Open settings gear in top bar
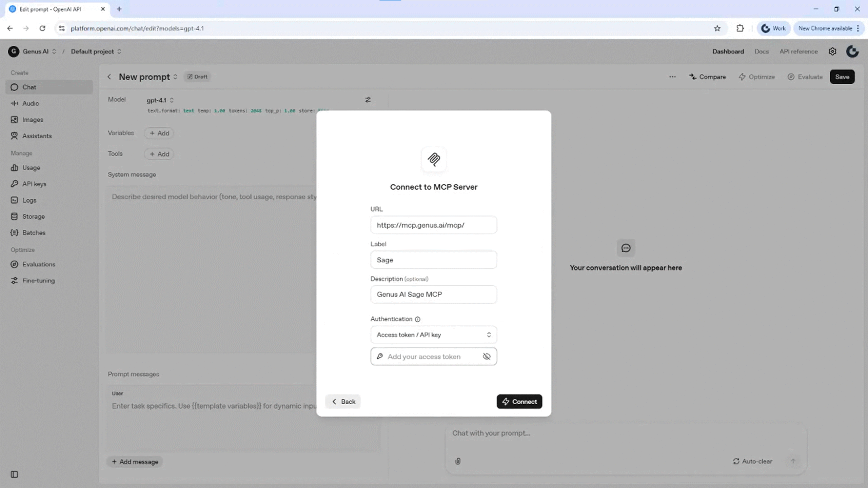This screenshot has height=488, width=868. pos(832,52)
